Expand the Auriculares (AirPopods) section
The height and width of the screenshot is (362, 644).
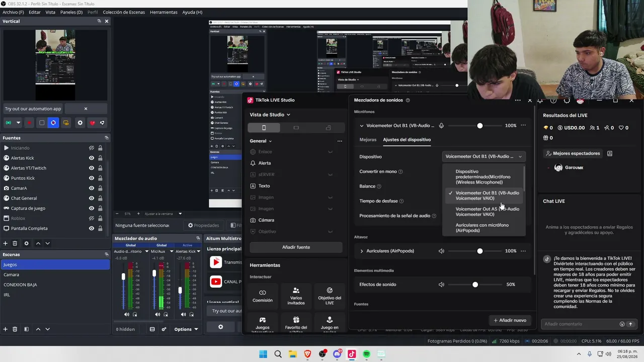pos(361,251)
